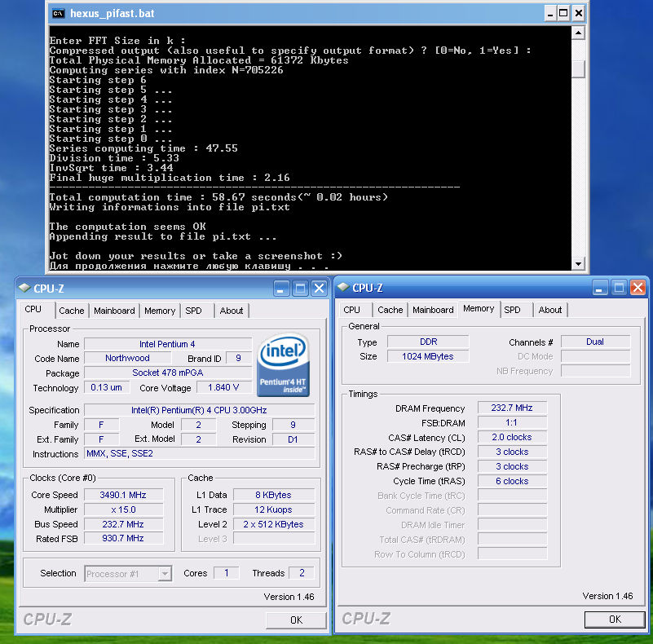Select CPU tab in left CPU-Z window
This screenshot has width=653, height=644.
(33, 309)
